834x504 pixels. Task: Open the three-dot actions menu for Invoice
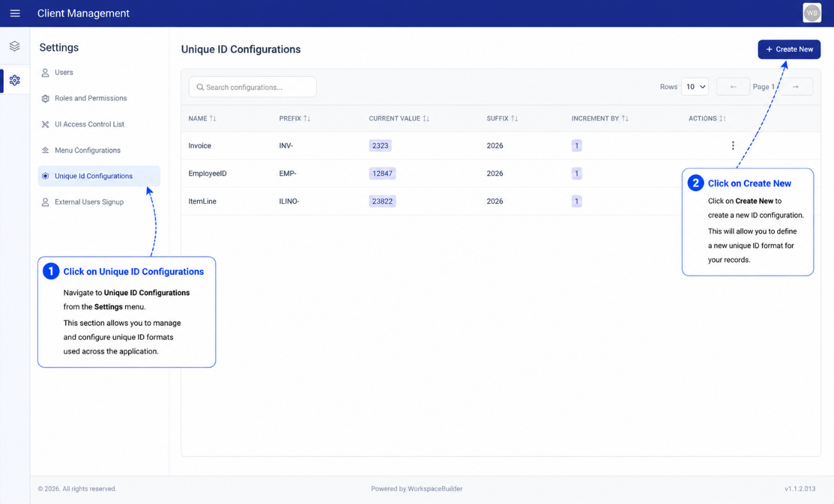click(x=733, y=146)
